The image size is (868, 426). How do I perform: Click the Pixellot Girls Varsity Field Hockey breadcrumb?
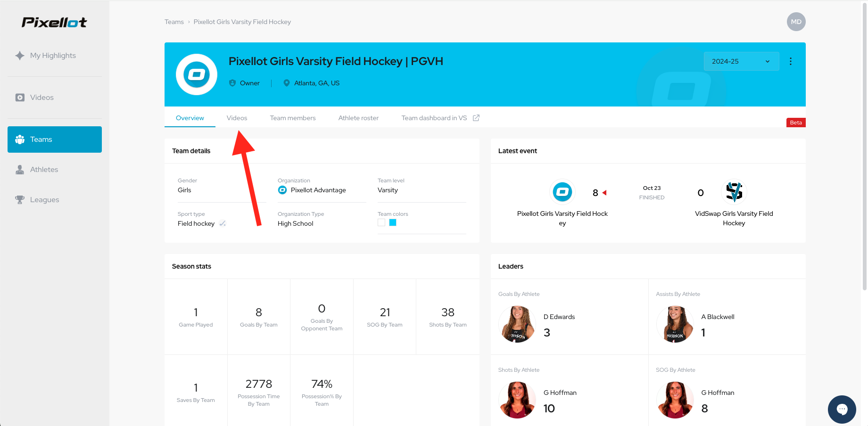click(242, 22)
